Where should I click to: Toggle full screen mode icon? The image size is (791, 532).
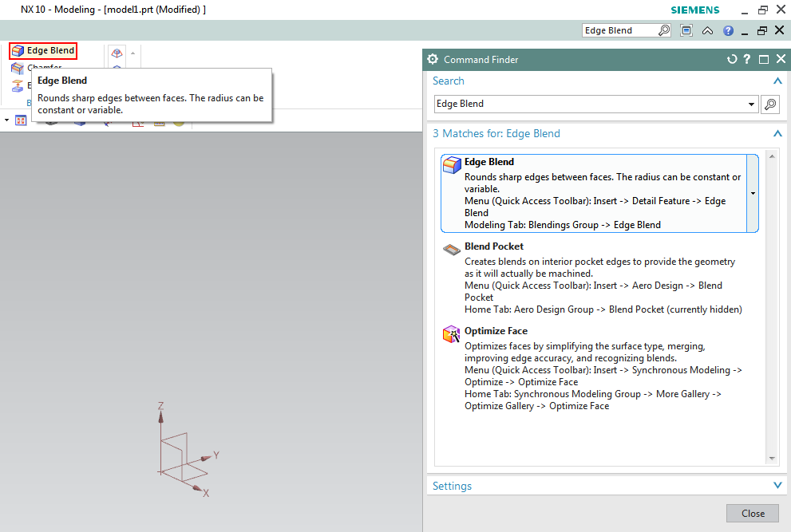point(686,30)
